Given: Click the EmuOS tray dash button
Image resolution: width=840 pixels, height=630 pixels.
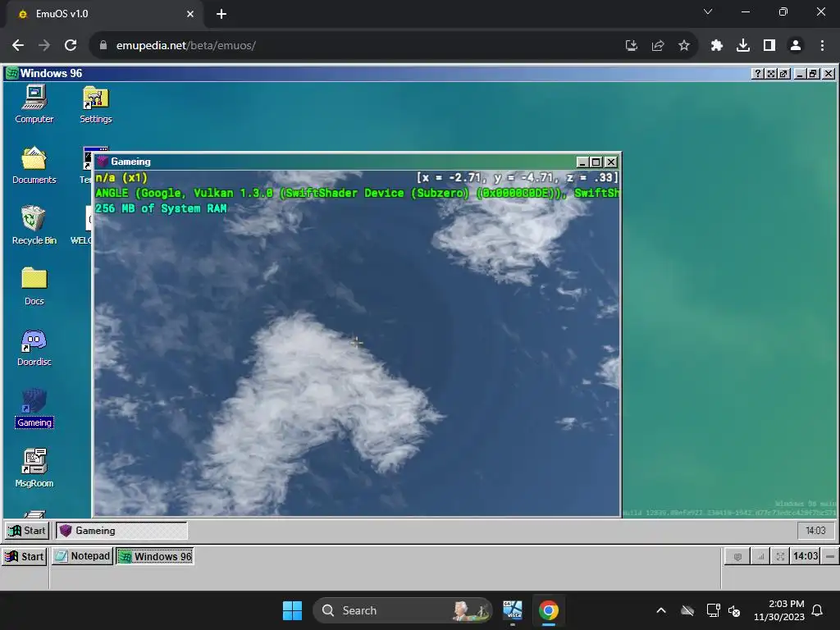Looking at the screenshot, I should pos(830,557).
